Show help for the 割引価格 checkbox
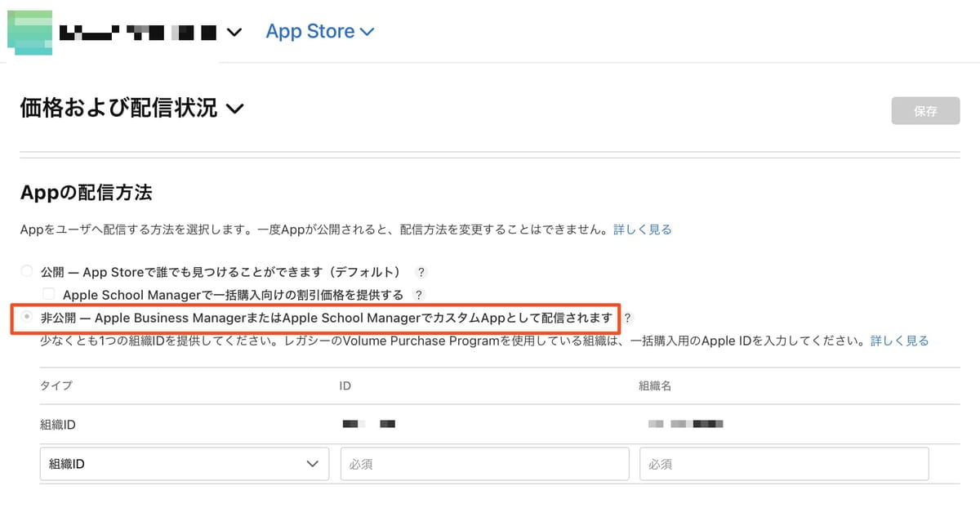 (419, 294)
